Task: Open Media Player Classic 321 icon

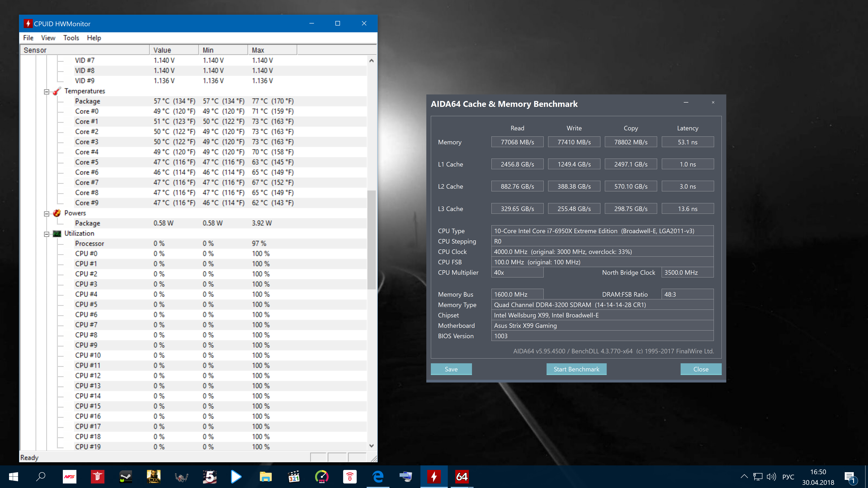Action: click(293, 476)
